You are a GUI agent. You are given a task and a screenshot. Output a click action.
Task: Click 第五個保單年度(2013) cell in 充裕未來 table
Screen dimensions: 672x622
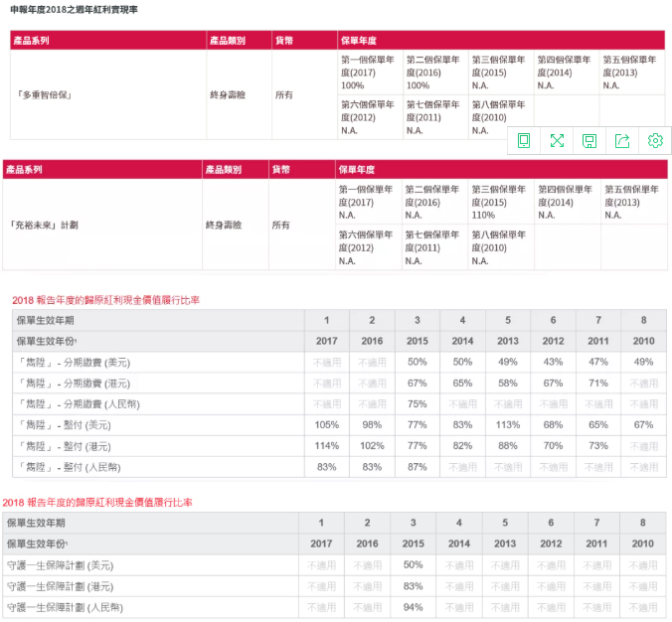(634, 202)
